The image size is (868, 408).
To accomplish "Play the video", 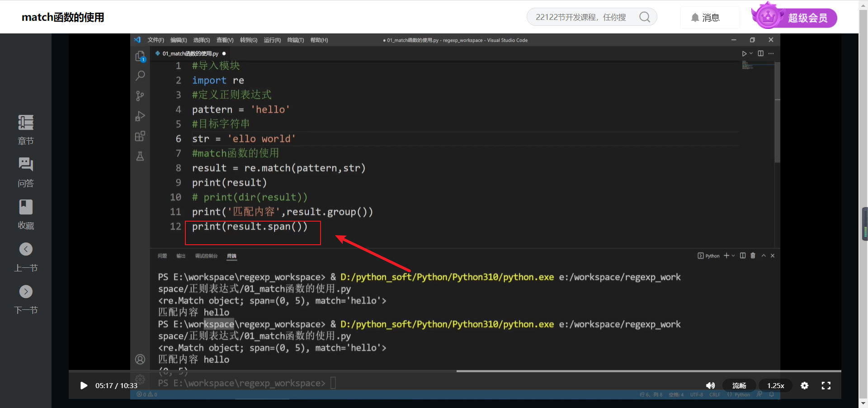I will pyautogui.click(x=84, y=385).
